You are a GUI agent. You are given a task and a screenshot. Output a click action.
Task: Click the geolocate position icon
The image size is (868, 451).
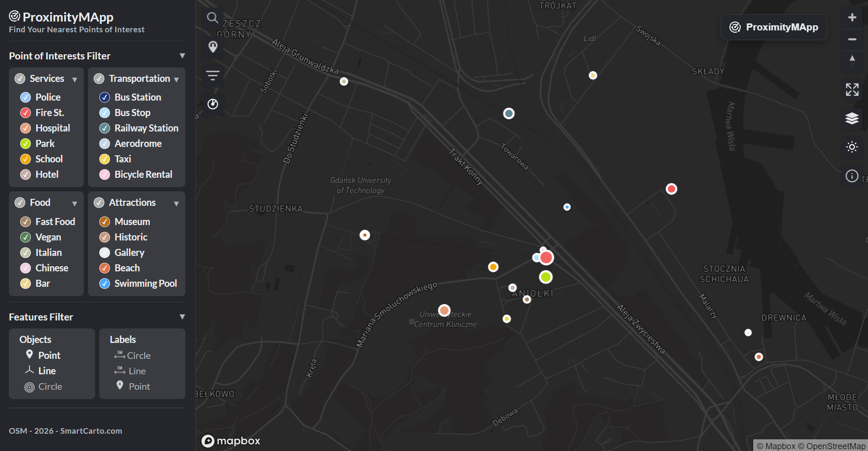[x=213, y=46]
